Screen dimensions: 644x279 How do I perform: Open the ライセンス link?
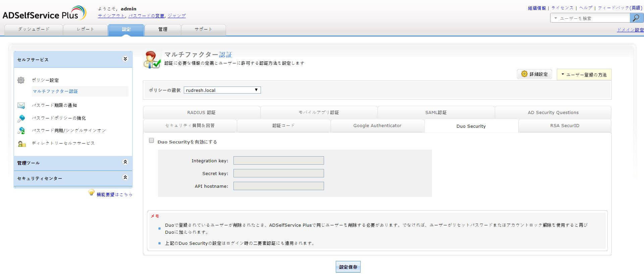point(562,8)
